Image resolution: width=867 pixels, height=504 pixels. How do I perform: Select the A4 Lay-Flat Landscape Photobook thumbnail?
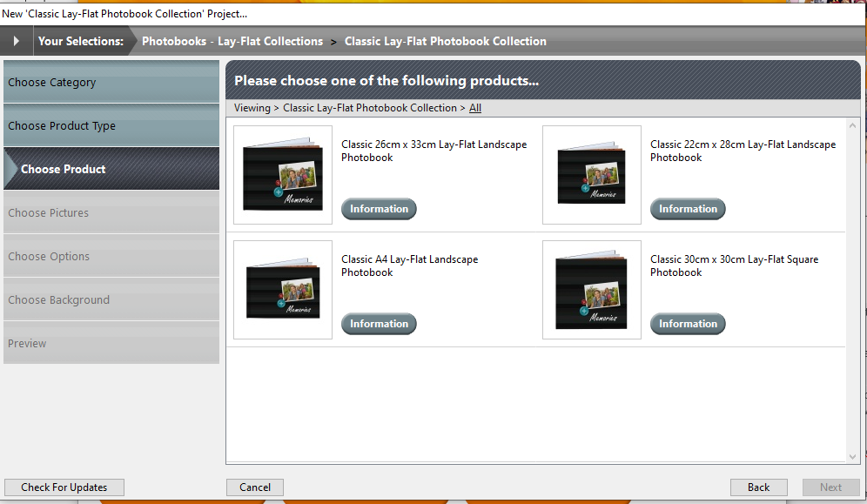[x=283, y=290]
